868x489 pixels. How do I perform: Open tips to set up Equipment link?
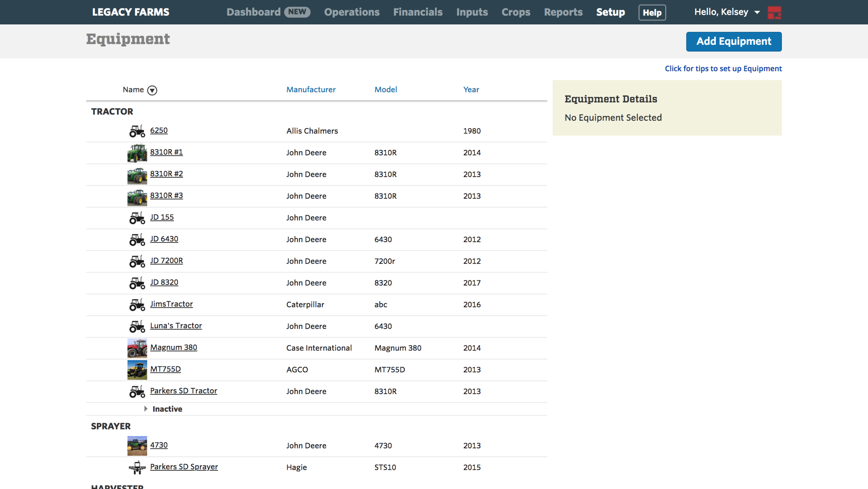pyautogui.click(x=723, y=69)
